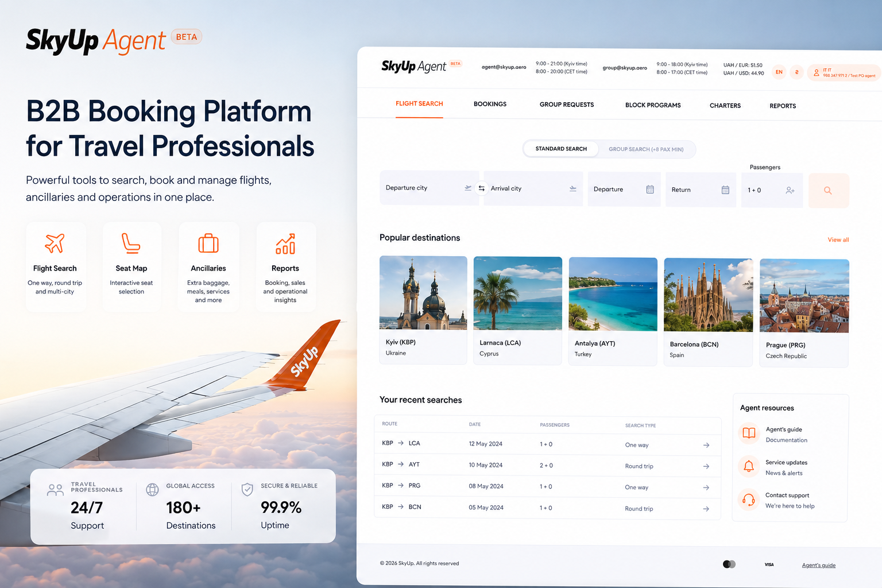882x588 pixels.
Task: Click Visa logo in footer
Action: (769, 564)
